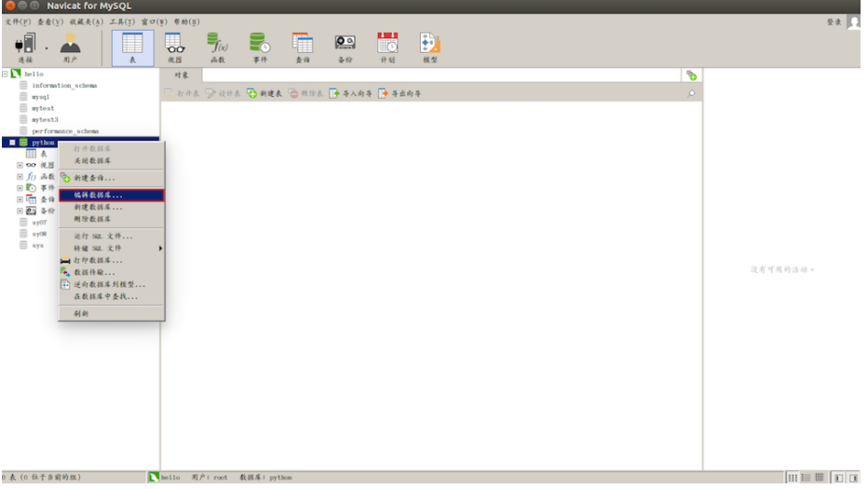The height and width of the screenshot is (489, 868).
Task: Expand the 函数 node under python
Action: coord(20,177)
